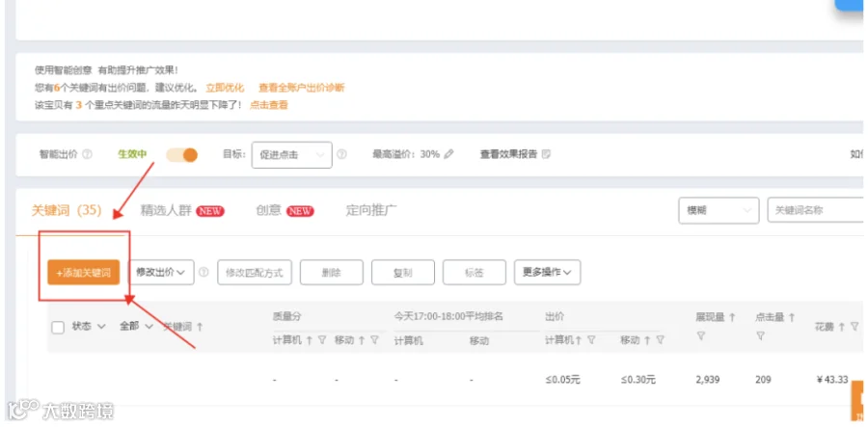
Task: Open the 促进点击 target dropdown
Action: (x=291, y=155)
